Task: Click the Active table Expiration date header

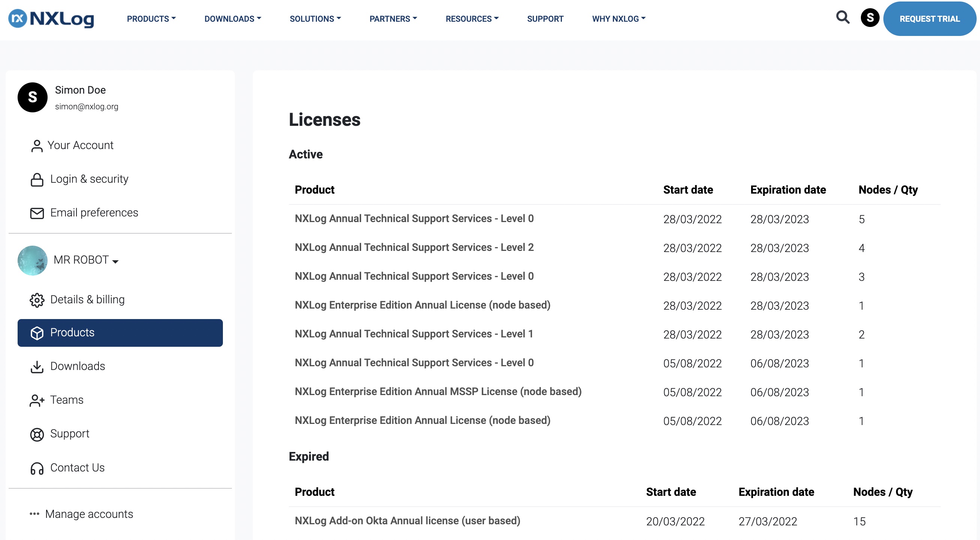Action: [788, 190]
